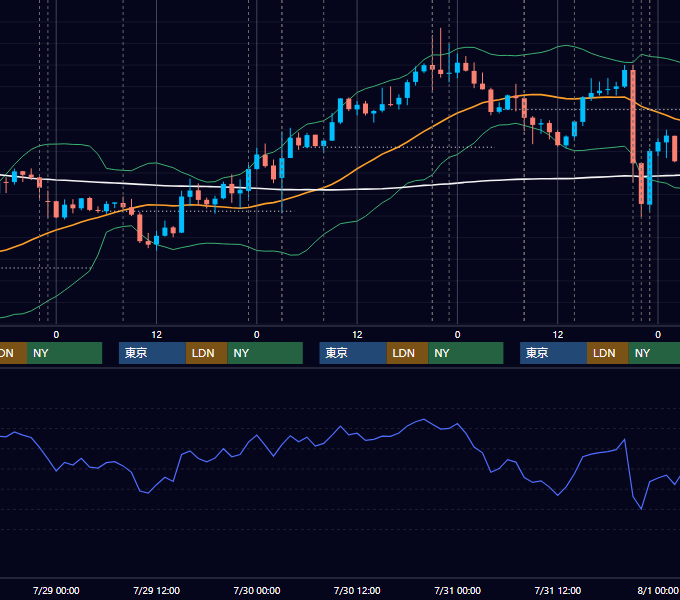Select the 東京 session block under 7/31 12:00
This screenshot has width=680, height=600.
553,353
